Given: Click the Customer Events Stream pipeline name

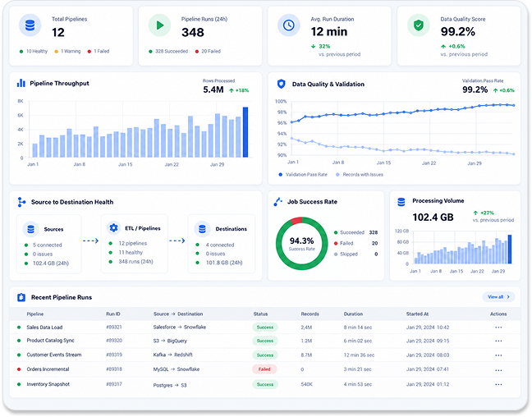Looking at the screenshot, I should 54,355.
